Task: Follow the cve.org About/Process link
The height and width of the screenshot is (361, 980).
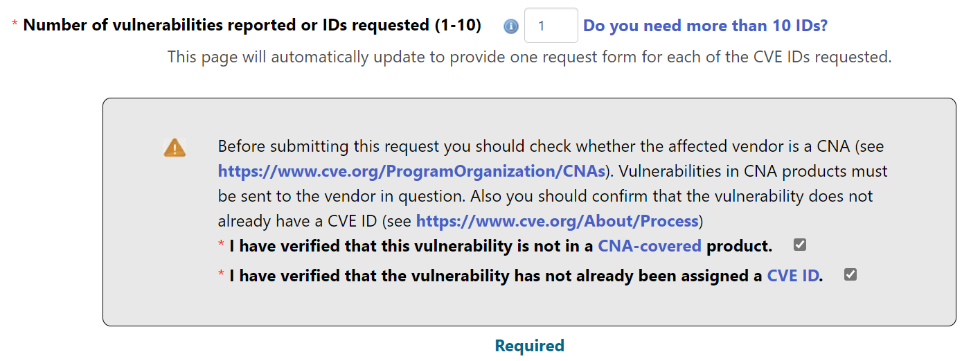Action: click(557, 222)
